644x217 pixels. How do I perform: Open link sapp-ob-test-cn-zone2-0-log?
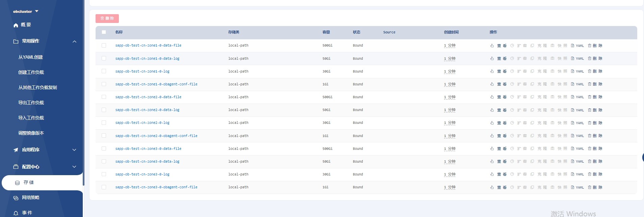click(x=142, y=123)
